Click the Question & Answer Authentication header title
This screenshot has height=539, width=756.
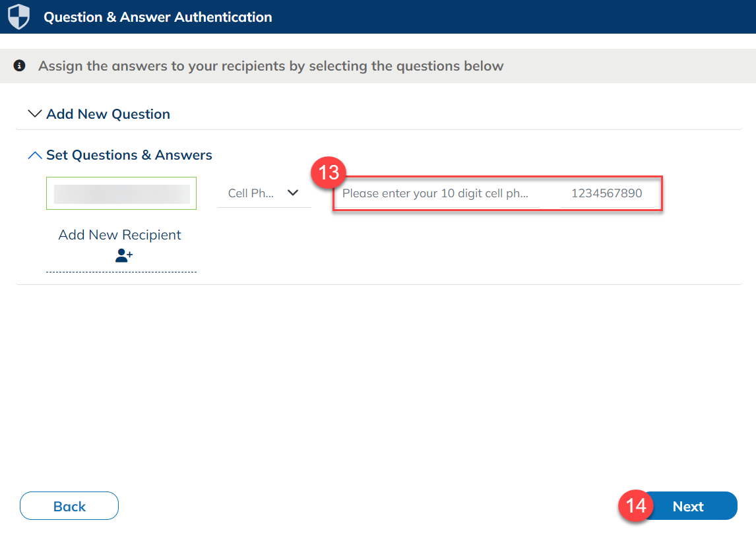coord(158,16)
